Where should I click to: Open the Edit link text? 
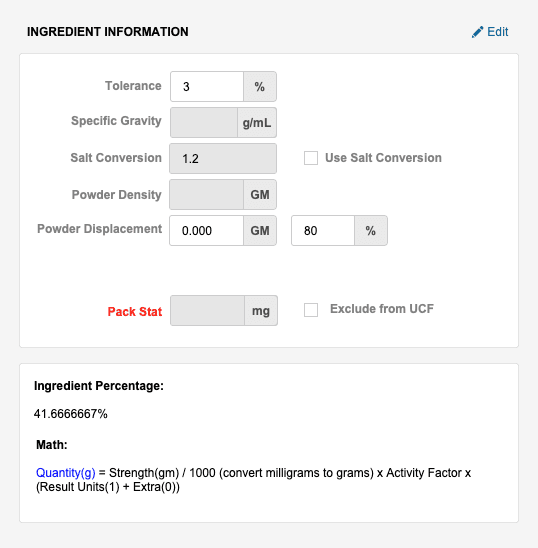[x=497, y=32]
